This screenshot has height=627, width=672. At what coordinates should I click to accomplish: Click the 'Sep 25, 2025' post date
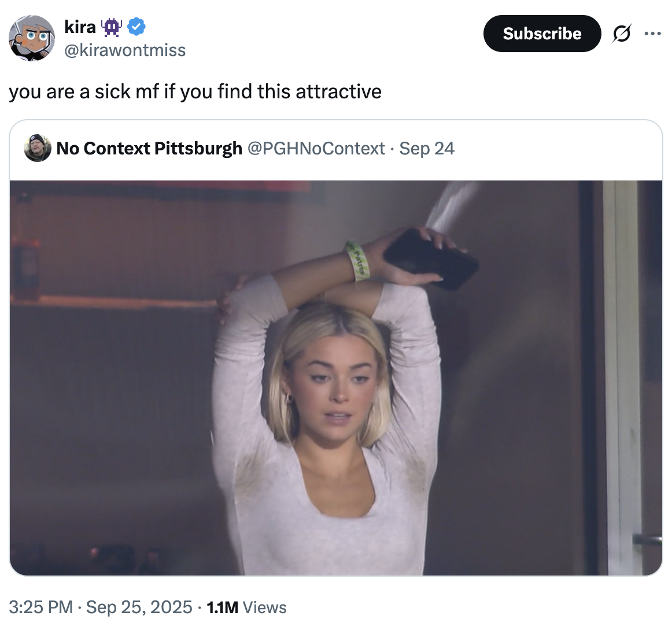pyautogui.click(x=139, y=607)
